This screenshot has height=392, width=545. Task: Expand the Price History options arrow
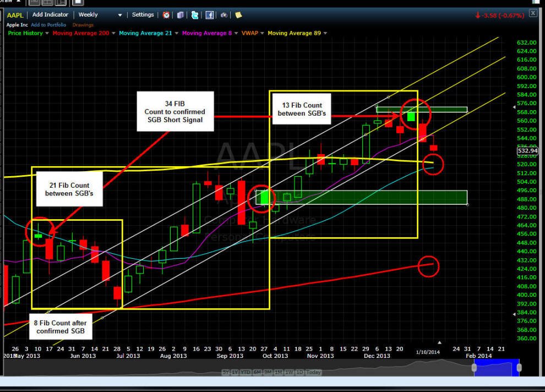[x=47, y=34]
